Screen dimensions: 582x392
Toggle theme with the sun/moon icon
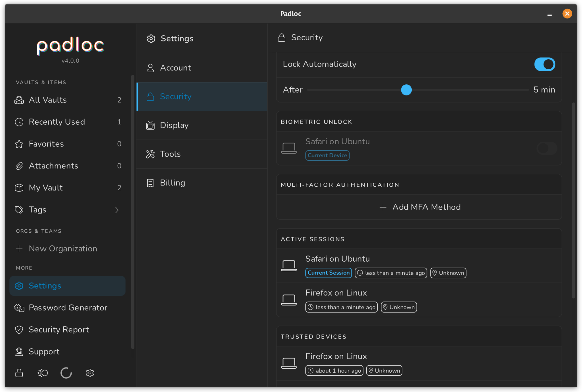point(43,373)
